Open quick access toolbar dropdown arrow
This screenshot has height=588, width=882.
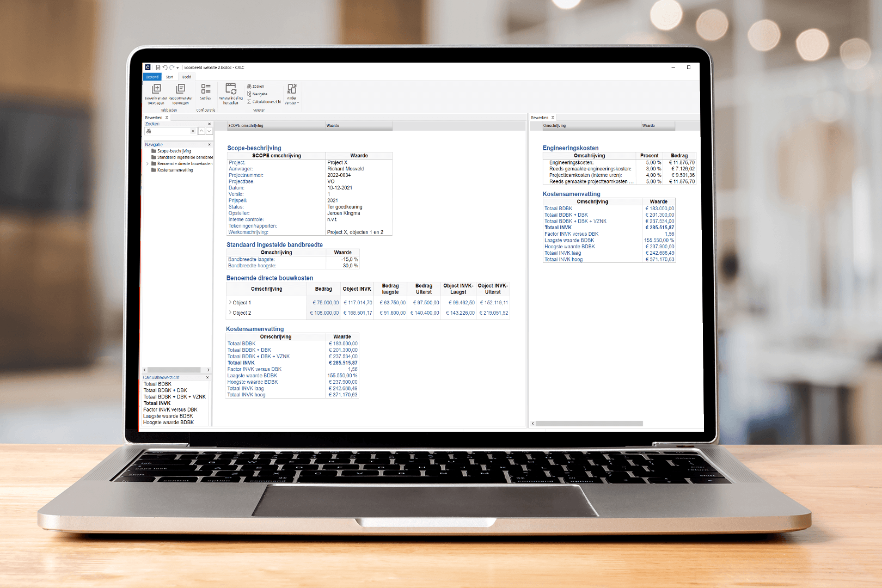pos(177,68)
